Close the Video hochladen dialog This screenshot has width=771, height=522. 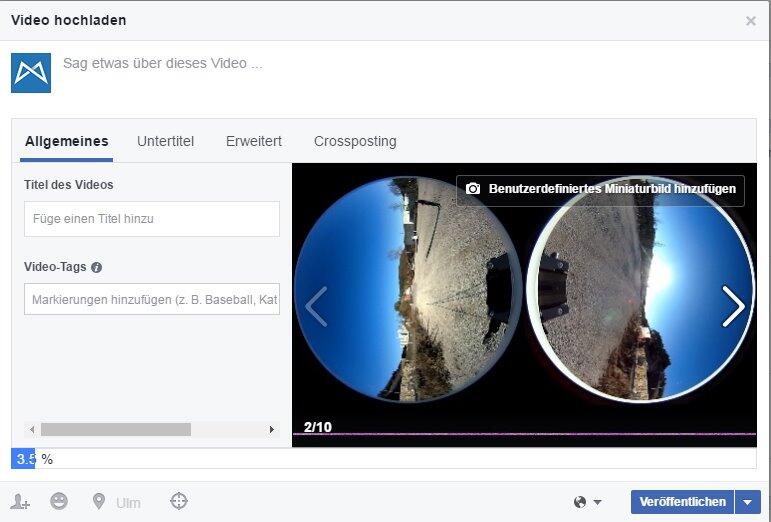[x=750, y=21]
